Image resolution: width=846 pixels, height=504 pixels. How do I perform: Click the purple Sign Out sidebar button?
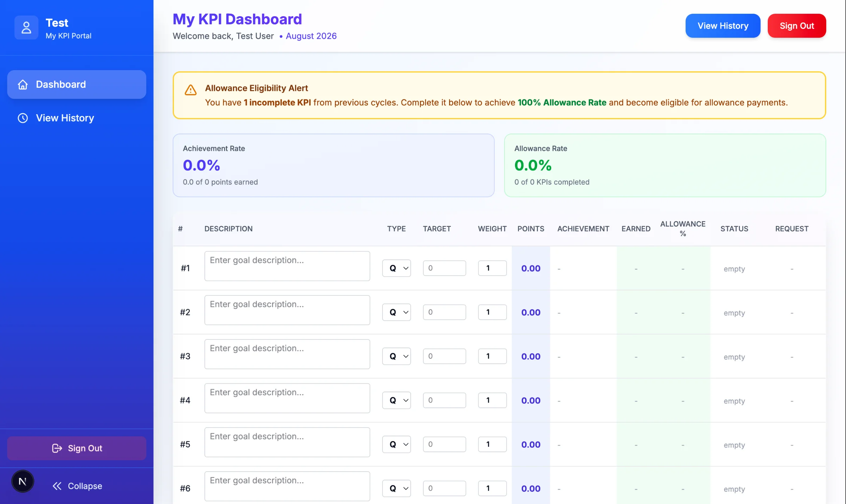(x=76, y=448)
